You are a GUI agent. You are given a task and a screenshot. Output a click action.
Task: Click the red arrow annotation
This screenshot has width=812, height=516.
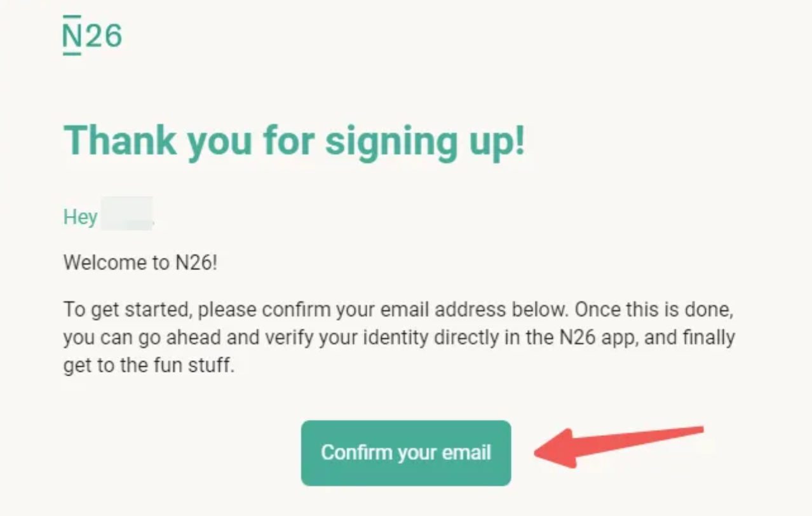pyautogui.click(x=619, y=446)
